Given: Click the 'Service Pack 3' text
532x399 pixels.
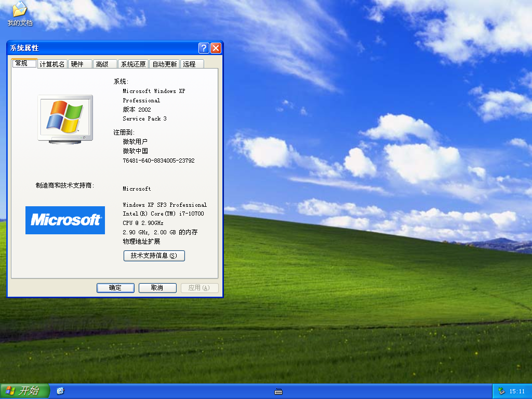Looking at the screenshot, I should pos(144,118).
